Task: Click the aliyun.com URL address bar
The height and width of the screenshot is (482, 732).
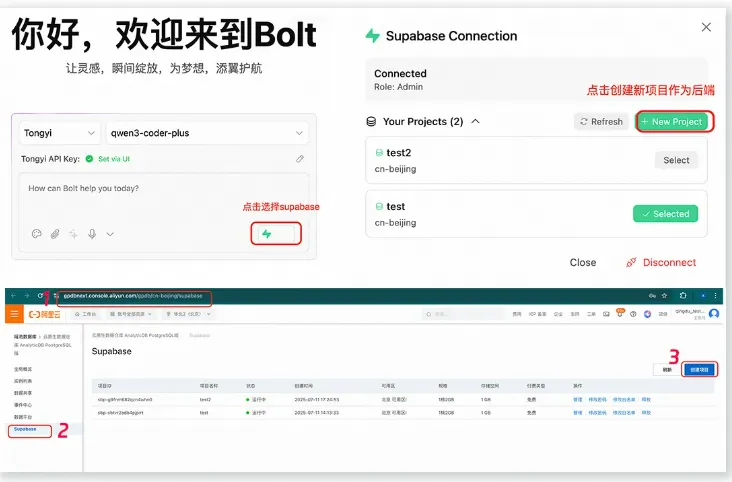Action: click(133, 296)
